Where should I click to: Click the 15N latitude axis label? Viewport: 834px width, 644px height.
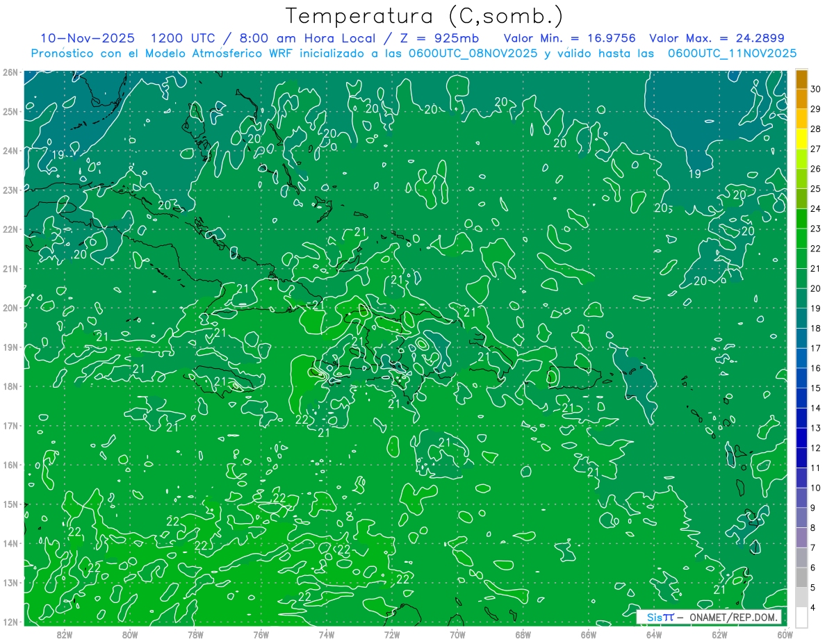(10, 504)
